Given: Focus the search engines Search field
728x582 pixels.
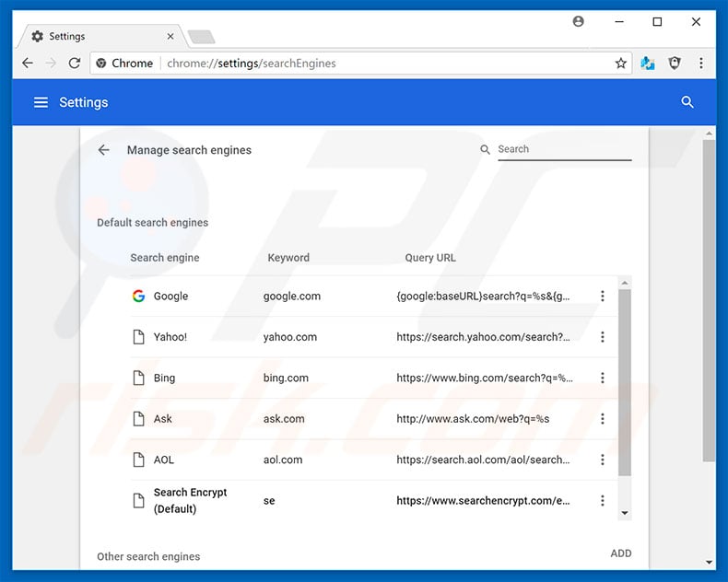Looking at the screenshot, I should [565, 149].
